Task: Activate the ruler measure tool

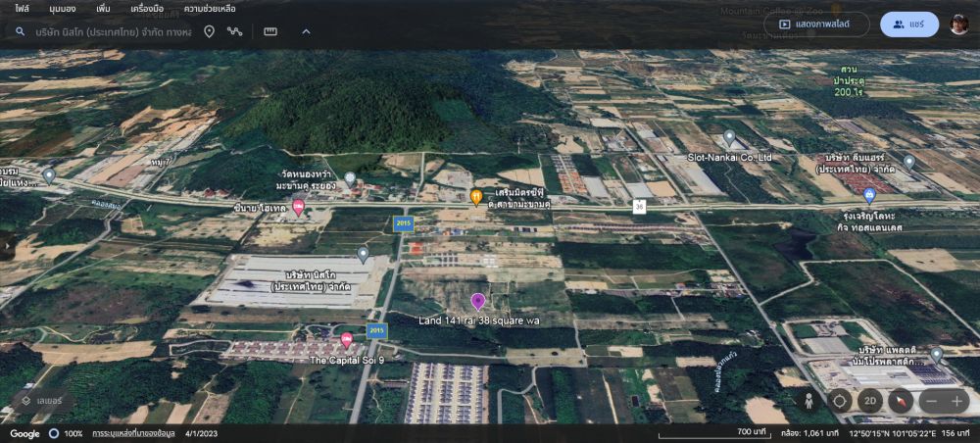Action: tap(270, 31)
